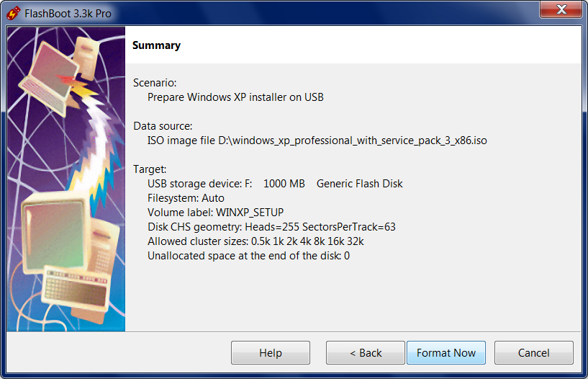Click the USB storage device F: line

pos(275,184)
